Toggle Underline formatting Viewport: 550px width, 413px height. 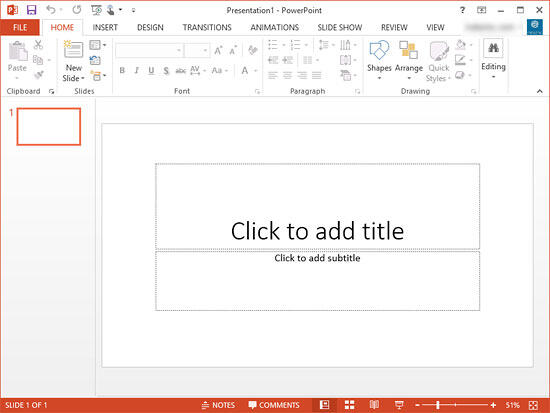point(151,71)
